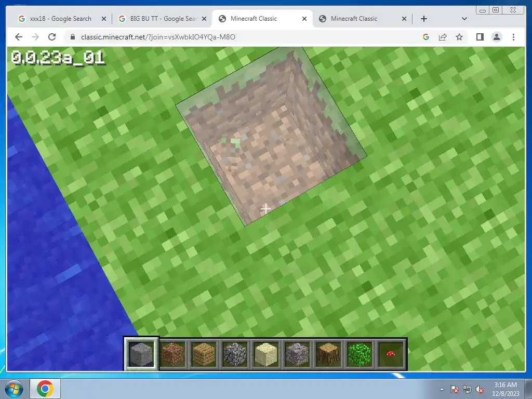Open network status tray icon
532x399 pixels.
(467, 390)
